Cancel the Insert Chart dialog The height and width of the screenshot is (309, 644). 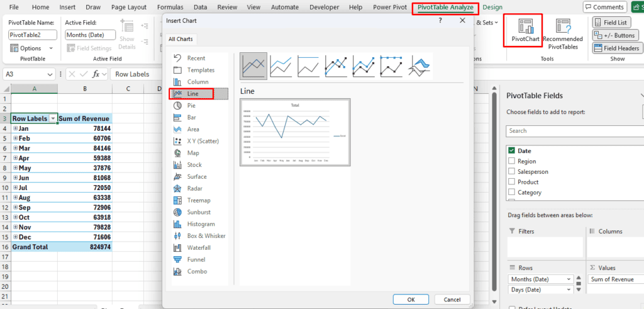tap(452, 300)
